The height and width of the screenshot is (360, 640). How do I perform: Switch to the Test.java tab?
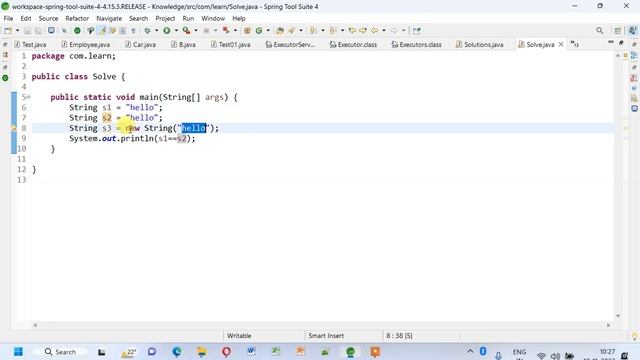click(31, 44)
